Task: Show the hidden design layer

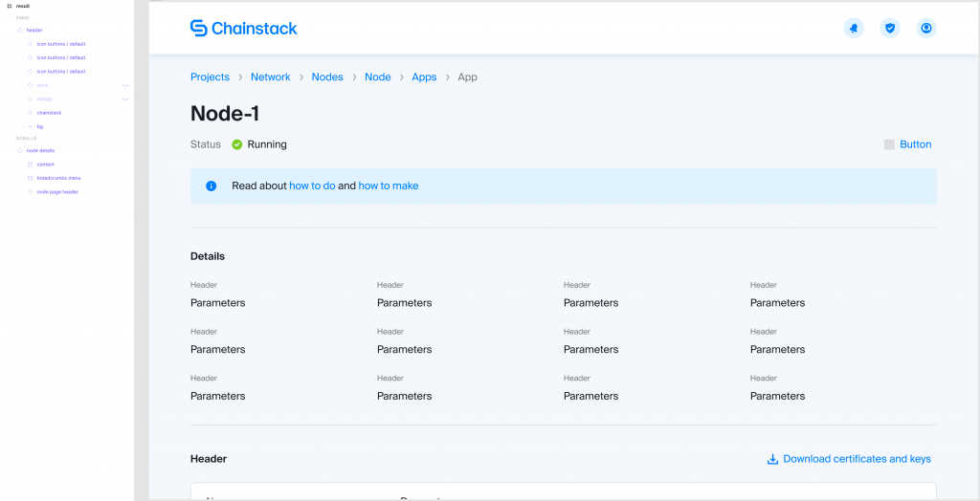Action: (x=125, y=98)
